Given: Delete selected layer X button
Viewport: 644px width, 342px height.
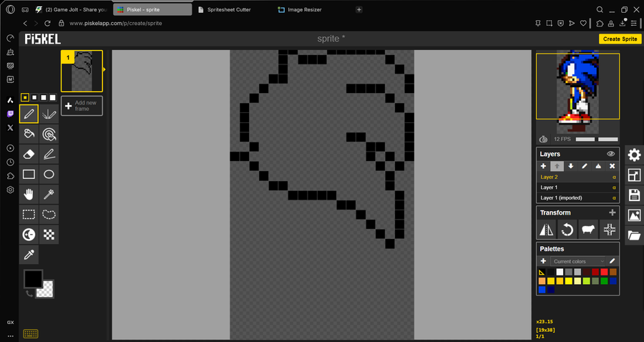Looking at the screenshot, I should click(612, 166).
